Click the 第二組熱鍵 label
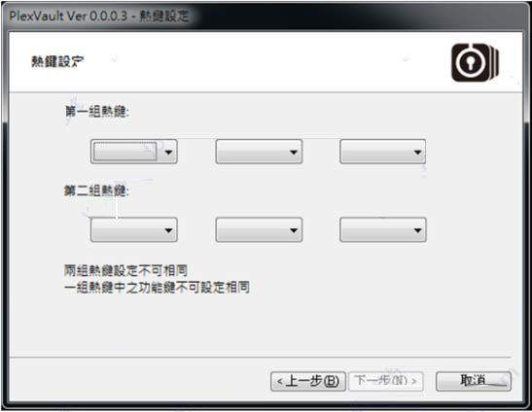Image resolution: width=532 pixels, height=412 pixels. tap(96, 190)
